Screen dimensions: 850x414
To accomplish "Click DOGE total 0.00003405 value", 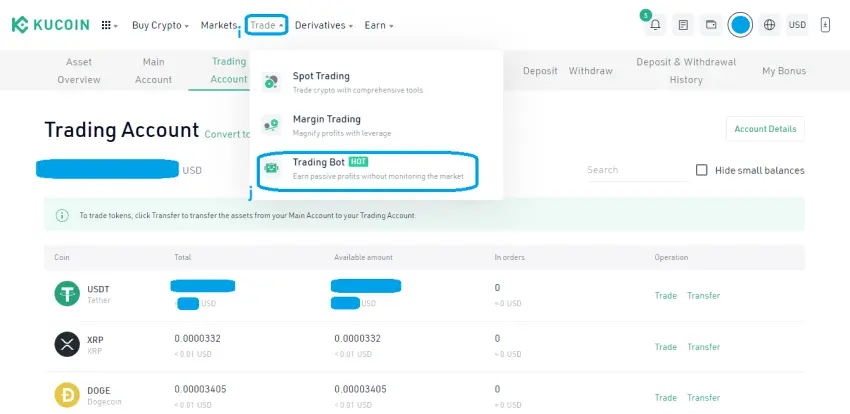I will pyautogui.click(x=200, y=390).
